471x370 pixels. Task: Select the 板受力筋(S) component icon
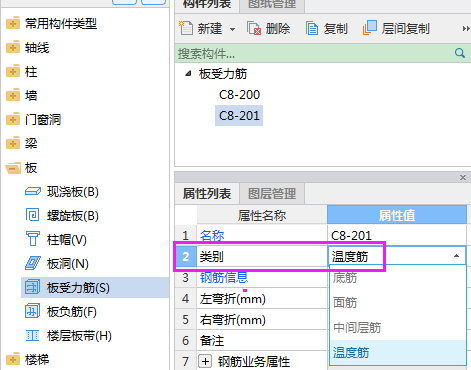pyautogui.click(x=33, y=287)
